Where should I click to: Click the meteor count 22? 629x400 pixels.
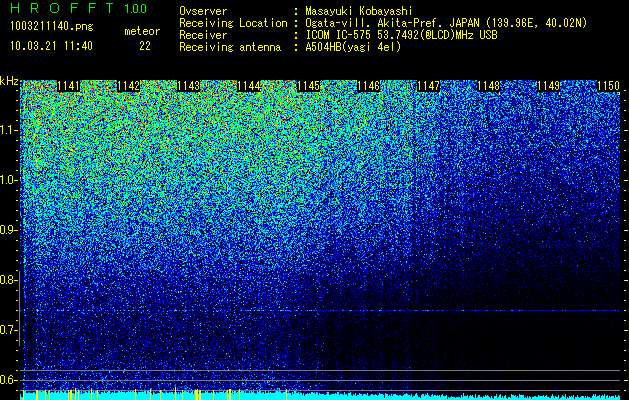[145, 46]
